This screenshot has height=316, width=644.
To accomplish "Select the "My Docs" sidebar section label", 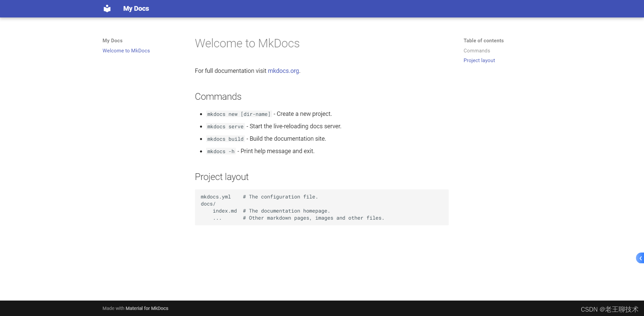I will (112, 41).
